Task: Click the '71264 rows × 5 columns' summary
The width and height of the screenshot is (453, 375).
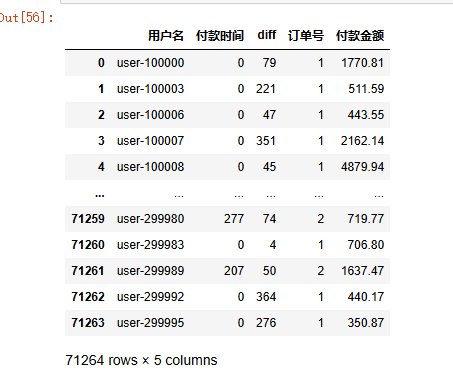Action: pos(141,360)
